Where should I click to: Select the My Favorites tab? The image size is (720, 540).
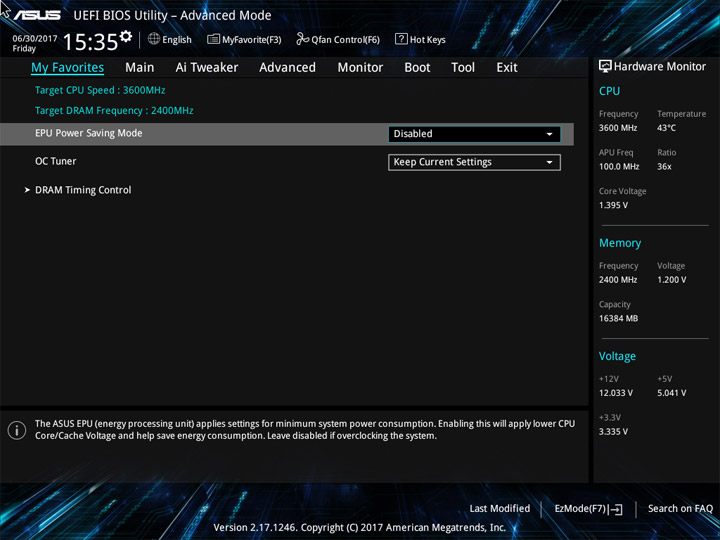pyautogui.click(x=68, y=68)
